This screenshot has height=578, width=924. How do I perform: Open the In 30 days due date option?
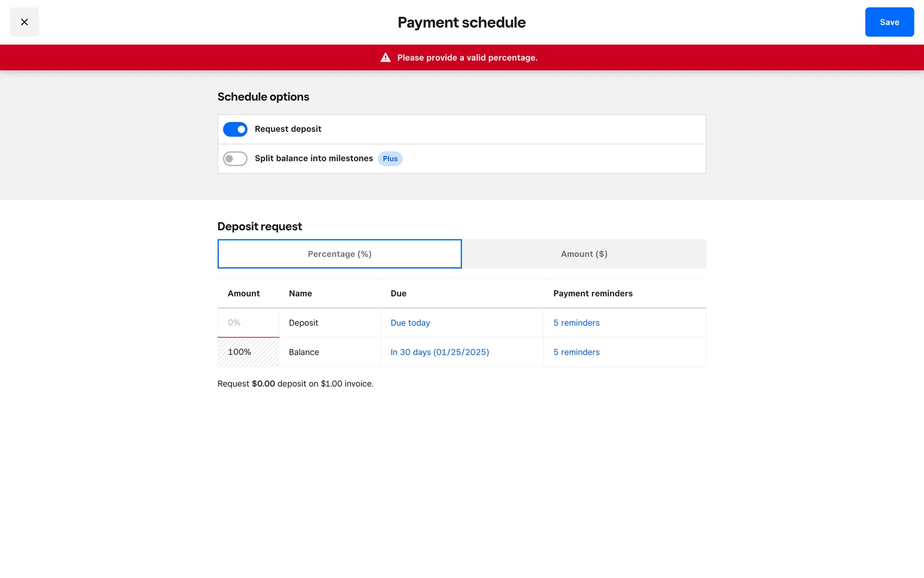439,352
